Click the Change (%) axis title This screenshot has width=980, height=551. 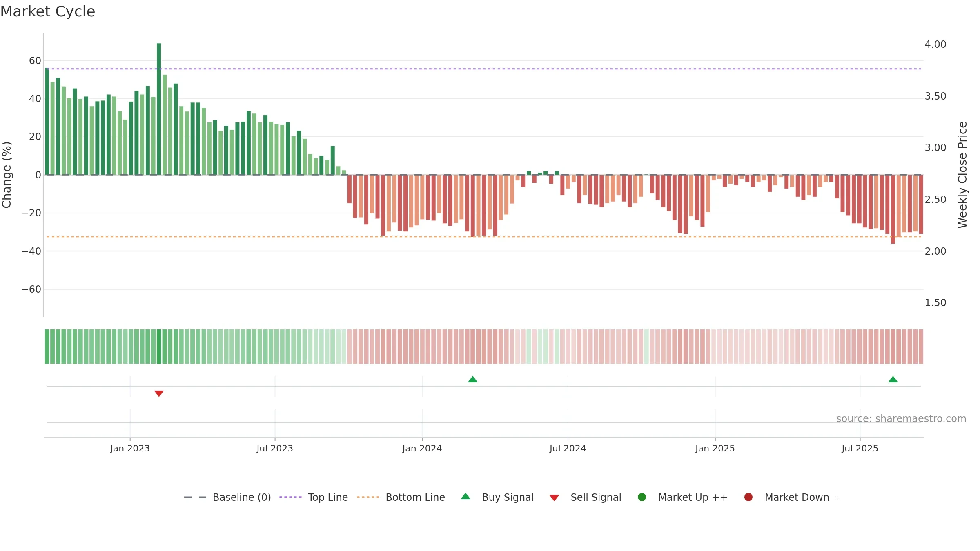coord(7,175)
